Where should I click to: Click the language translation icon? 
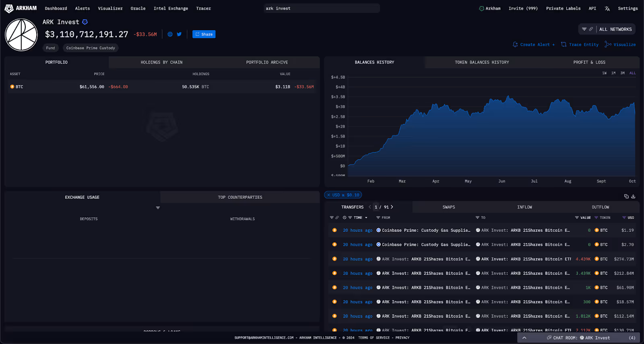(607, 8)
